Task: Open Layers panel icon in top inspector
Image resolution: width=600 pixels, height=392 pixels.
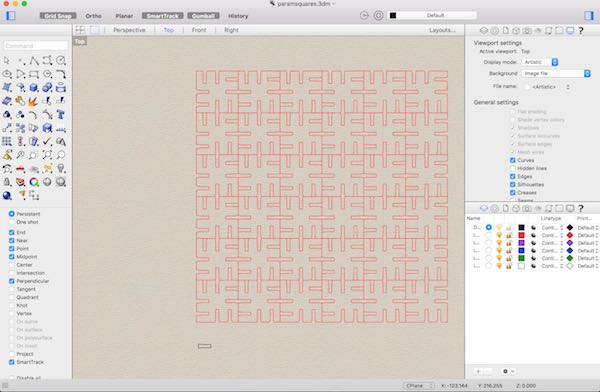Action: 484,31
